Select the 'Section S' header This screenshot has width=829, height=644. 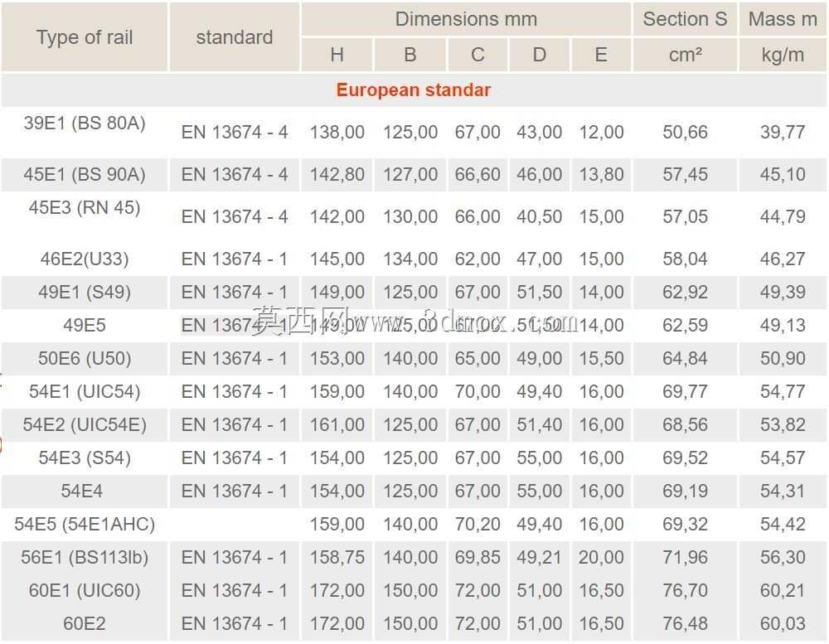686,19
